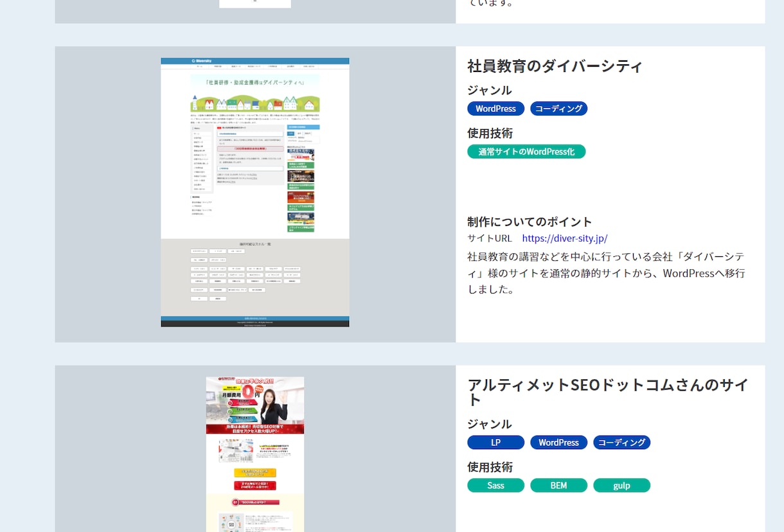
Task: Click the ジャンル label under アルティメットSEOドットコム
Action: 490,424
